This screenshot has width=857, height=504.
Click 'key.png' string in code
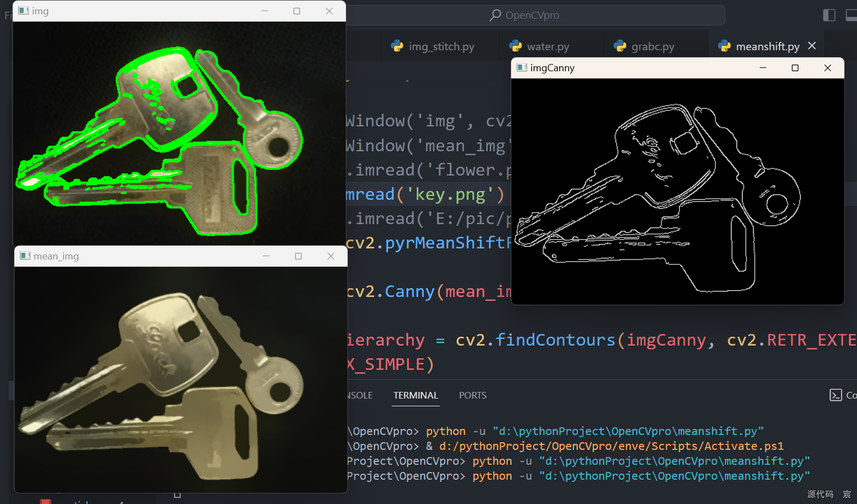click(450, 194)
